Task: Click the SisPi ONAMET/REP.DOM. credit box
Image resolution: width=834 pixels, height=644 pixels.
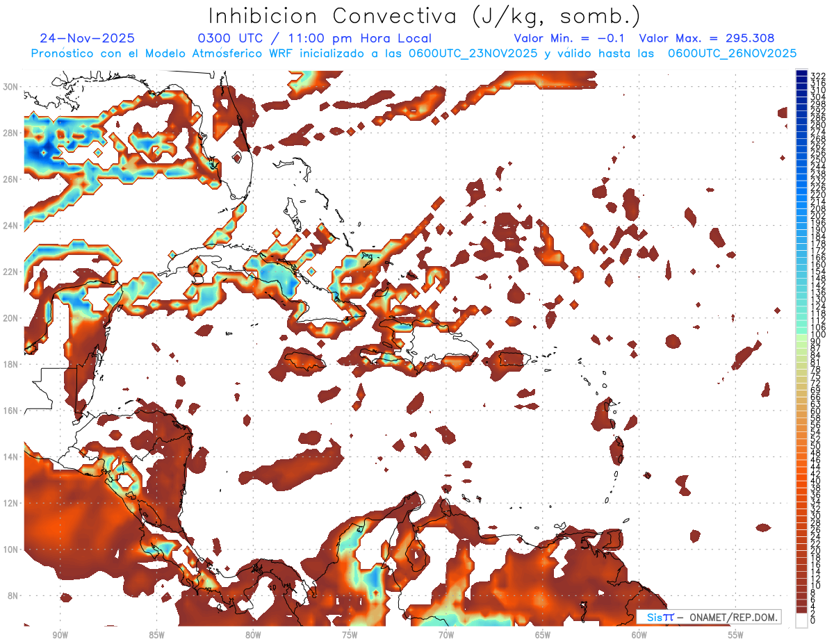Action: 708,617
